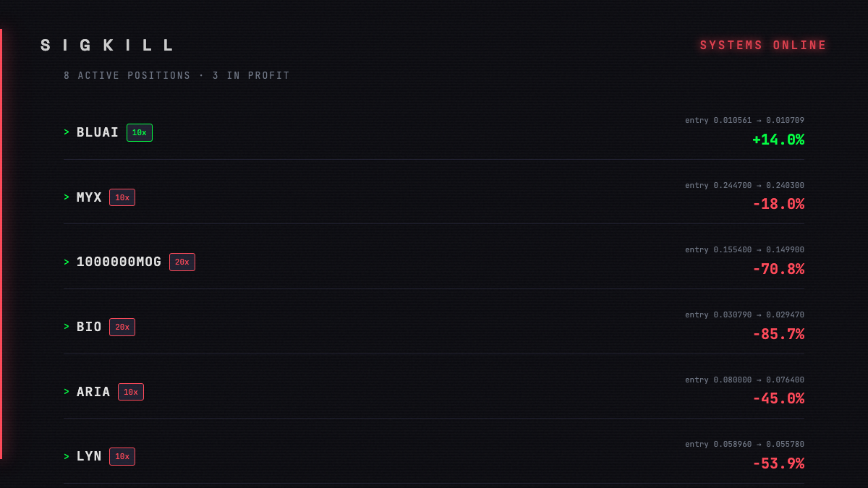Image resolution: width=868 pixels, height=488 pixels.
Task: Click the 8 active positions summary line
Action: pos(176,75)
